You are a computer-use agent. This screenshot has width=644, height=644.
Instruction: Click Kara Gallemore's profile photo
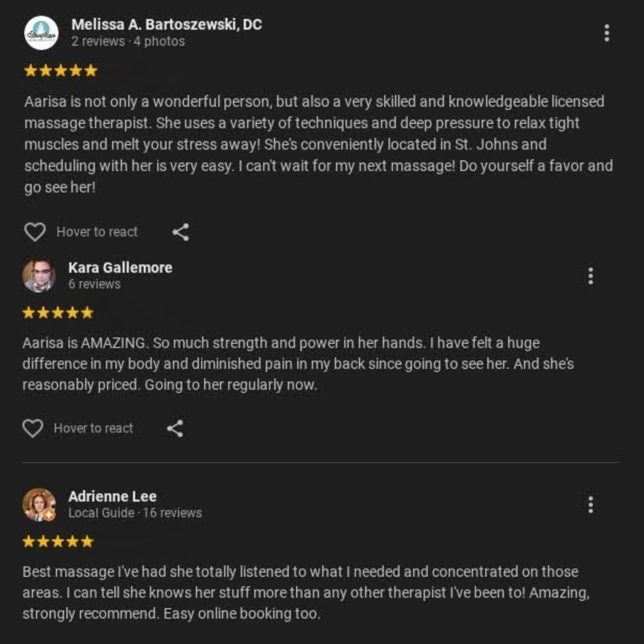39,276
